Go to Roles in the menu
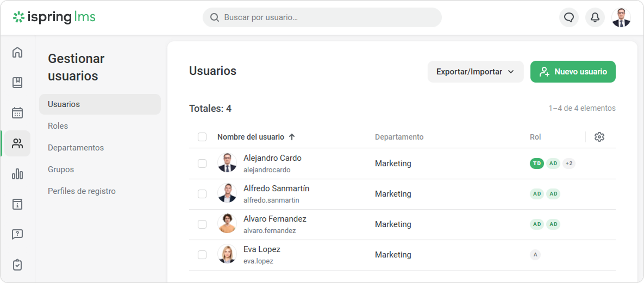Viewport: 644px width, 283px height. [x=58, y=126]
